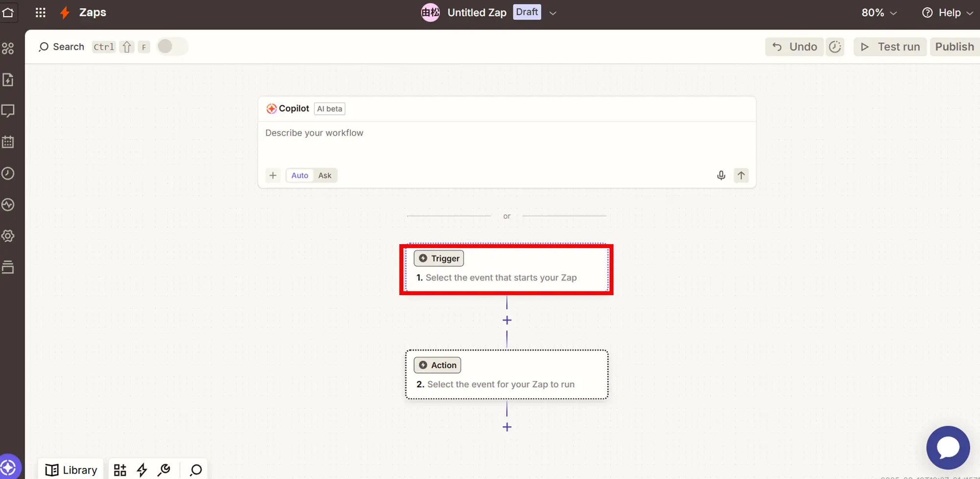Expand the zoom level 80% dropdown
This screenshot has height=479, width=980.
pyautogui.click(x=879, y=13)
